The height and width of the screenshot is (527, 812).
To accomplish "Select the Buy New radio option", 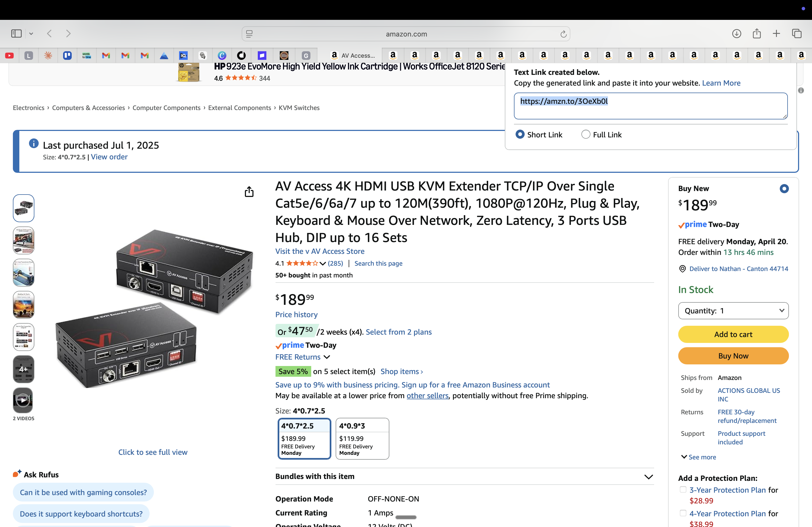I will [x=784, y=189].
